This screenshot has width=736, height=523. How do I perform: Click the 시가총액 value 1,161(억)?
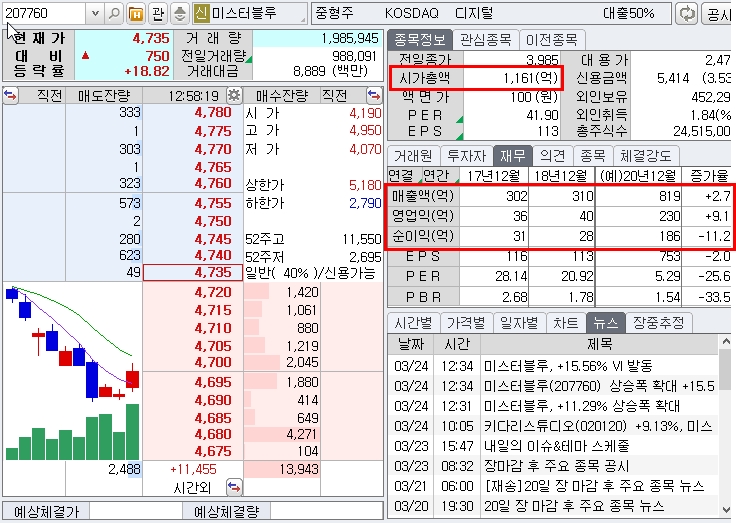point(530,77)
